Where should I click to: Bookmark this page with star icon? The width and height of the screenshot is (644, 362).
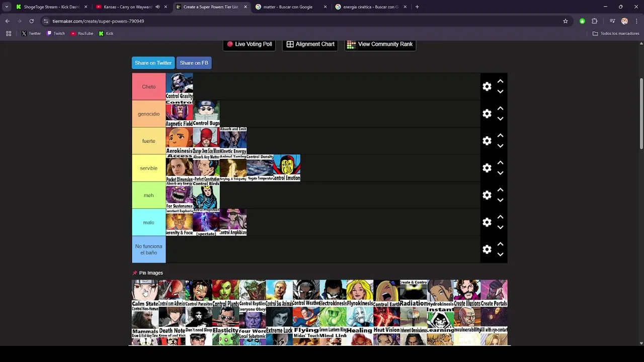click(x=566, y=21)
